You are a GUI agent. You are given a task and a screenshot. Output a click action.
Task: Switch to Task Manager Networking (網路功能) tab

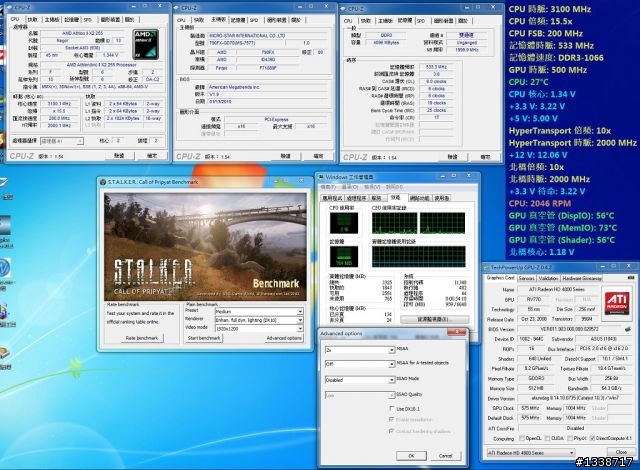tap(419, 198)
